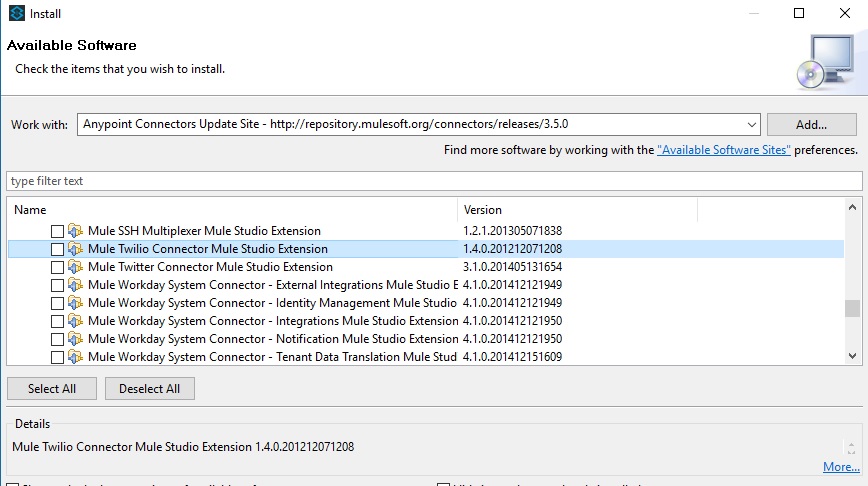The image size is (868, 486).
Task: Focus the type filter text field
Action: click(434, 181)
